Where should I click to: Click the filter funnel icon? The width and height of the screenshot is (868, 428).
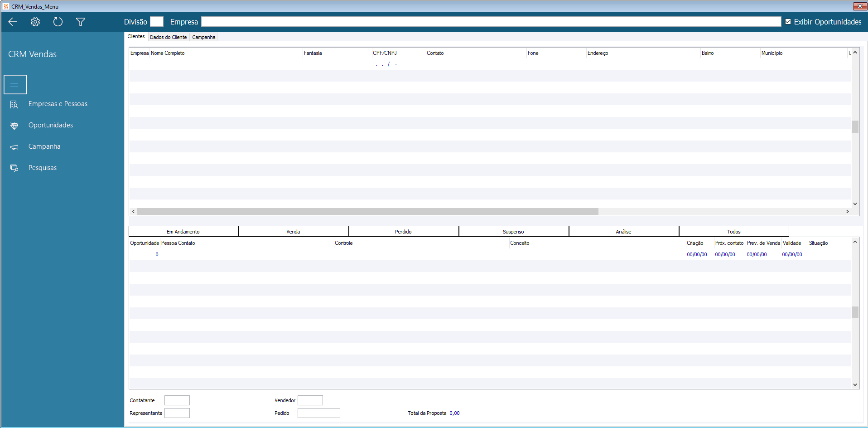[81, 22]
